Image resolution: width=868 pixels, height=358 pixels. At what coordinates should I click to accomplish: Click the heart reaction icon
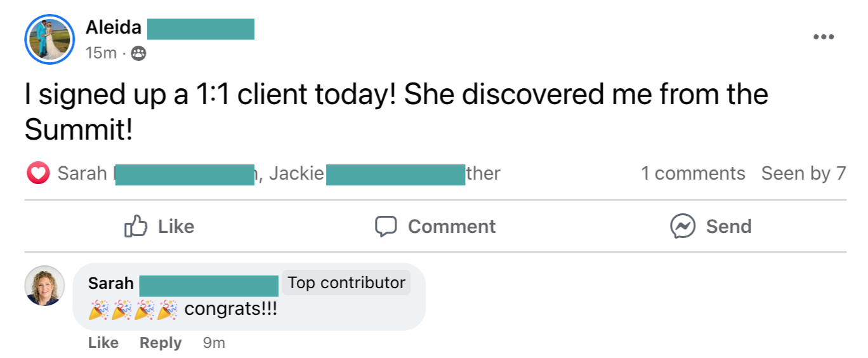click(x=38, y=173)
